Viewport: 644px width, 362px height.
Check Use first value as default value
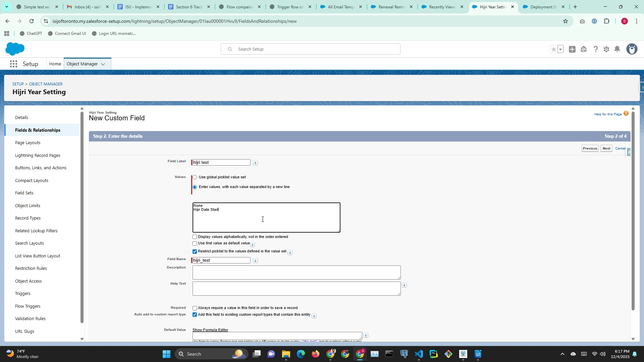[x=195, y=244]
